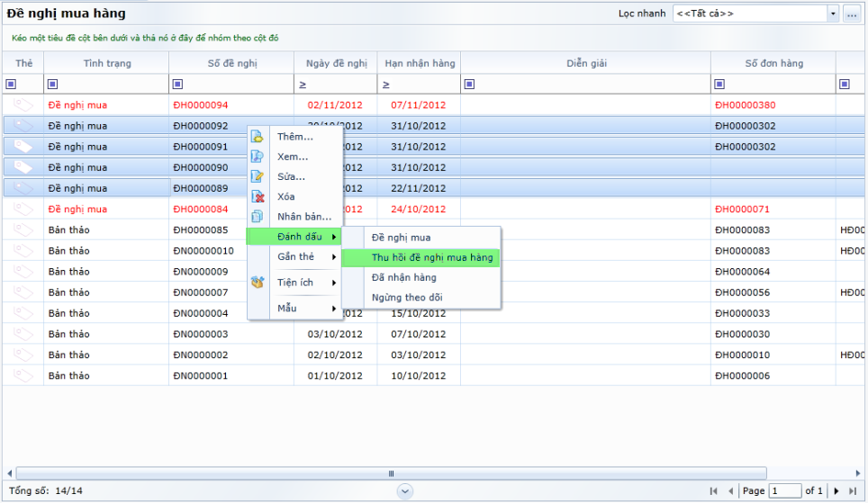Click the Sửa (Edit) pencil icon

click(x=258, y=176)
